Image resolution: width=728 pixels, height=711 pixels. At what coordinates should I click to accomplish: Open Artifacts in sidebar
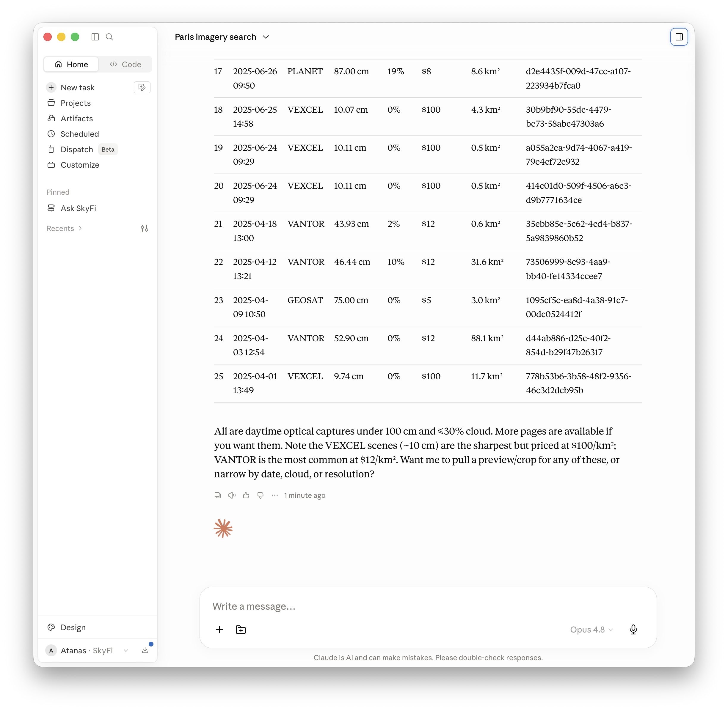click(x=76, y=118)
